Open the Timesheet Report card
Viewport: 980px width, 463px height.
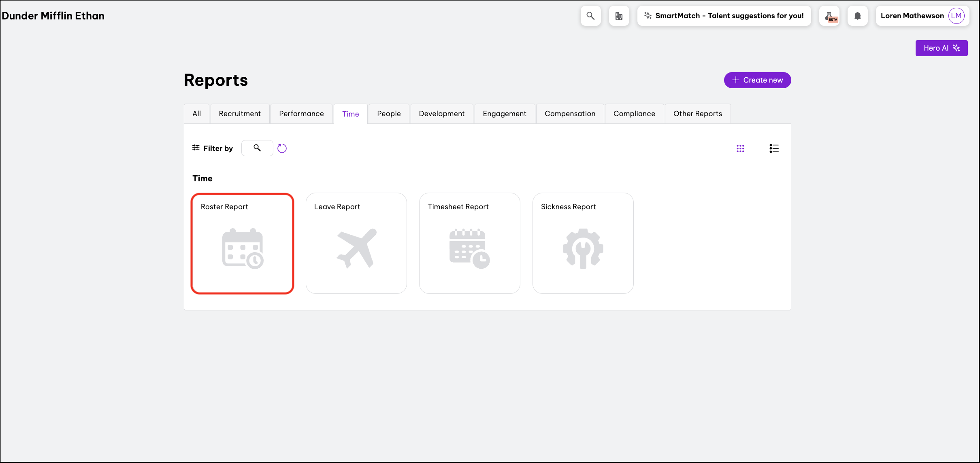[469, 244]
